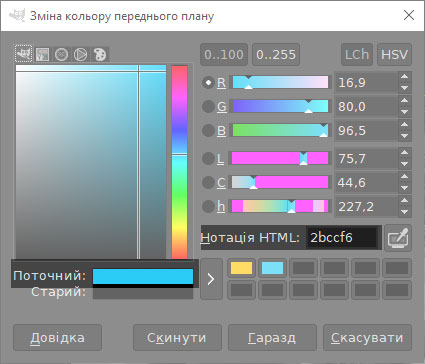Decrease the L value with down arrow
This screenshot has height=364, width=425.
tap(405, 164)
